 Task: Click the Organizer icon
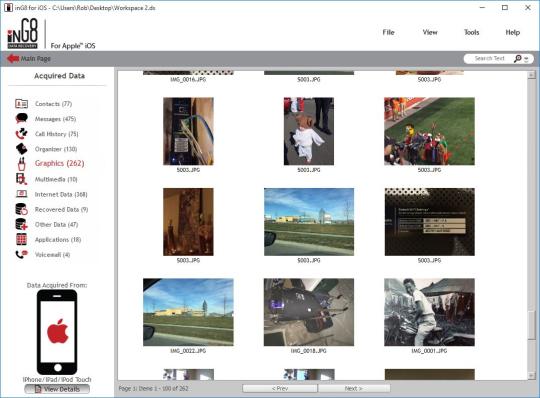[x=21, y=149]
